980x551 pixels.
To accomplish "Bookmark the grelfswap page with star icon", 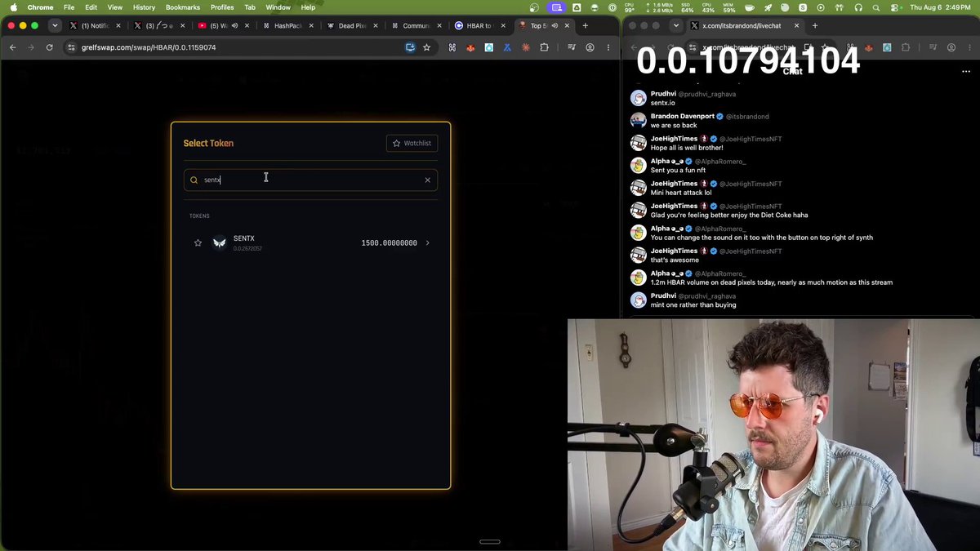I will 426,47.
